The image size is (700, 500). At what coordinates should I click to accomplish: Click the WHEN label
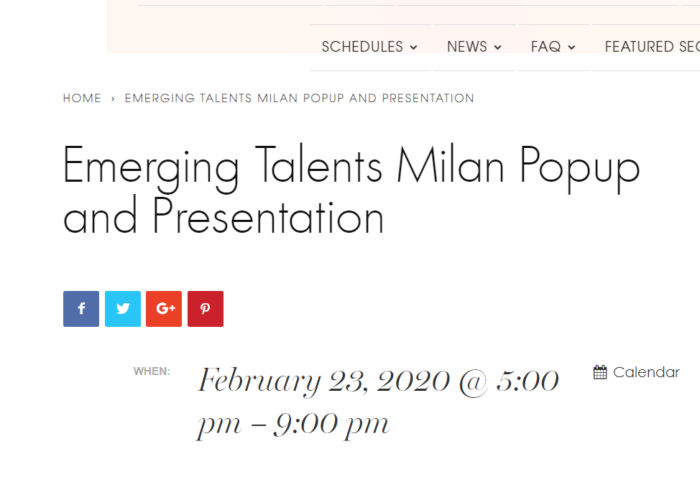(152, 372)
